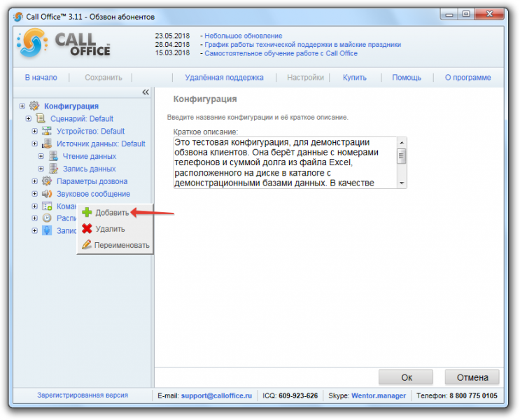Choose Удалить from the context menu
Screen dimensions: 520x420
[115, 229]
